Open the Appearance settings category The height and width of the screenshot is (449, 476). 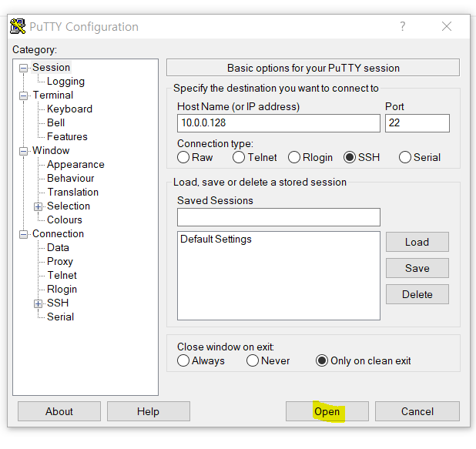click(x=75, y=165)
